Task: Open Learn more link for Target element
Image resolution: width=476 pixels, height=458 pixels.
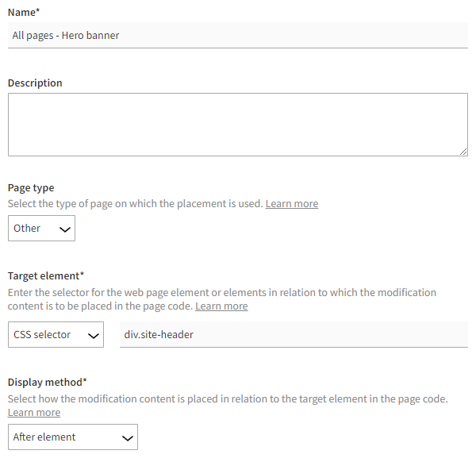Action: coord(221,306)
